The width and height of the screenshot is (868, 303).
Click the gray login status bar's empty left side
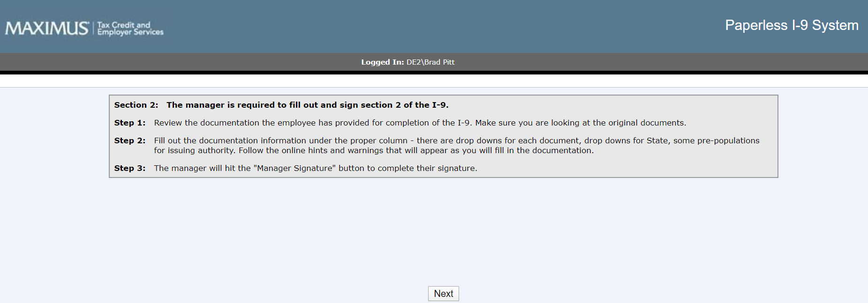point(141,62)
